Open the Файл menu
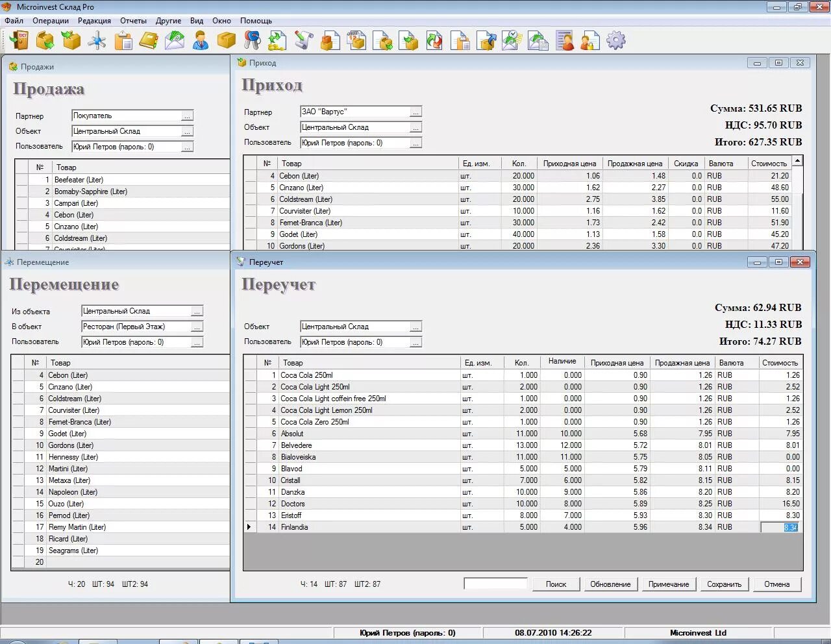Viewport: 831px width, 644px height. pos(14,21)
